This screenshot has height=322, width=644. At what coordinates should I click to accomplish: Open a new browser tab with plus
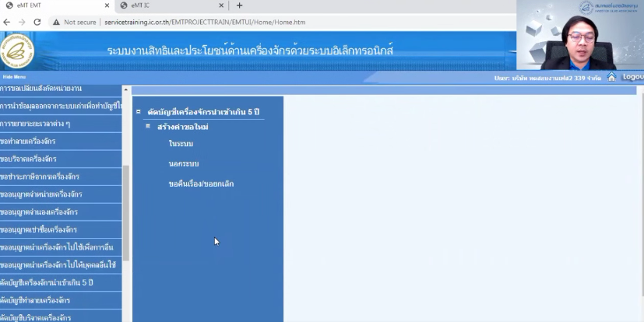click(239, 5)
